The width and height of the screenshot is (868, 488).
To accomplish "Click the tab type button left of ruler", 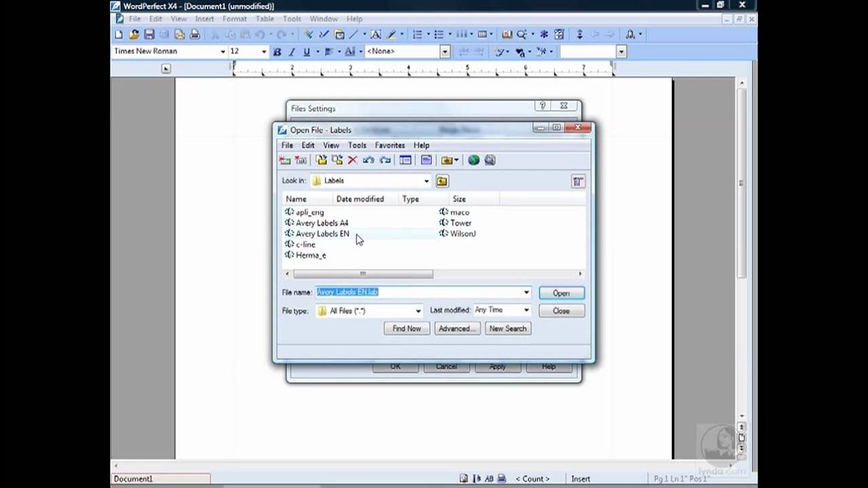I will [x=166, y=68].
